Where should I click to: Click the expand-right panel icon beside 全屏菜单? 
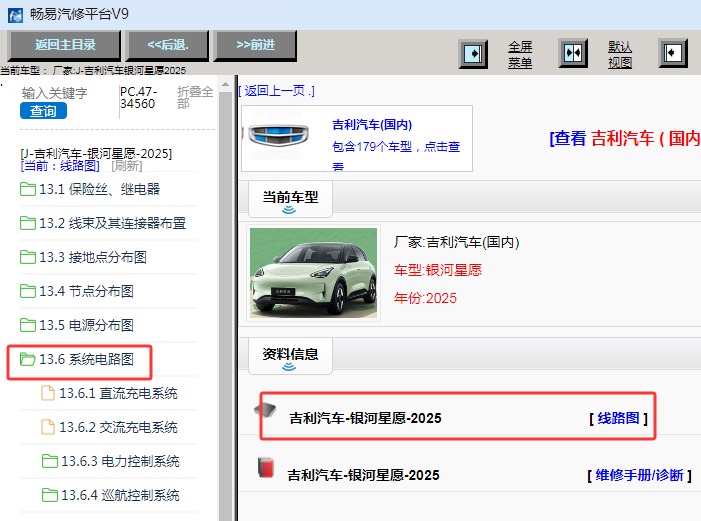(473, 54)
